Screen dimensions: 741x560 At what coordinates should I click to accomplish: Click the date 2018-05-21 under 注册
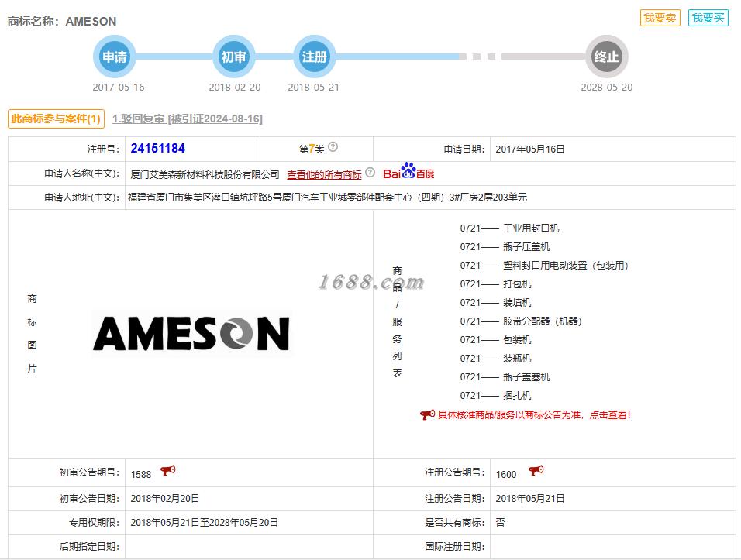coord(313,88)
